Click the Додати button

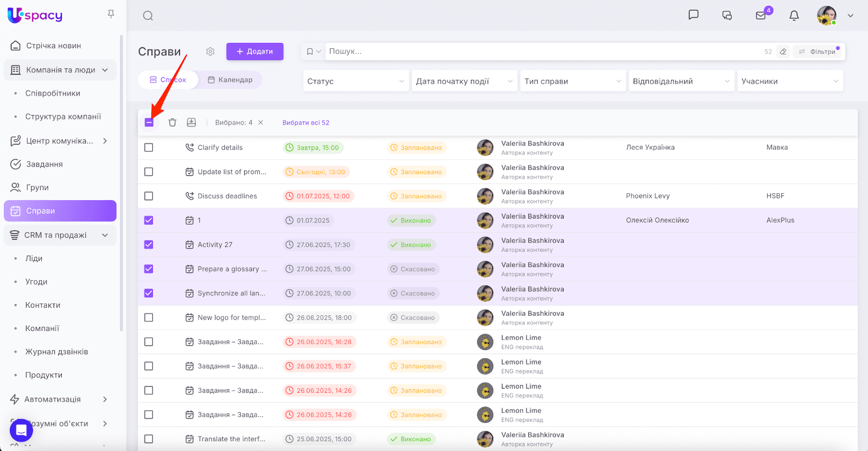(254, 52)
